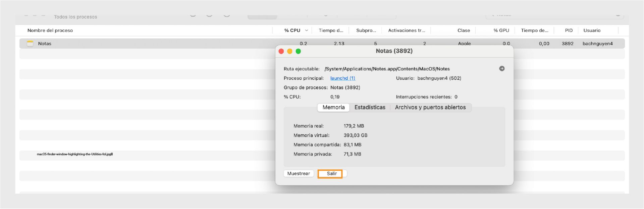Click the Memoria privada value 71,3 MB

pyautogui.click(x=352, y=154)
